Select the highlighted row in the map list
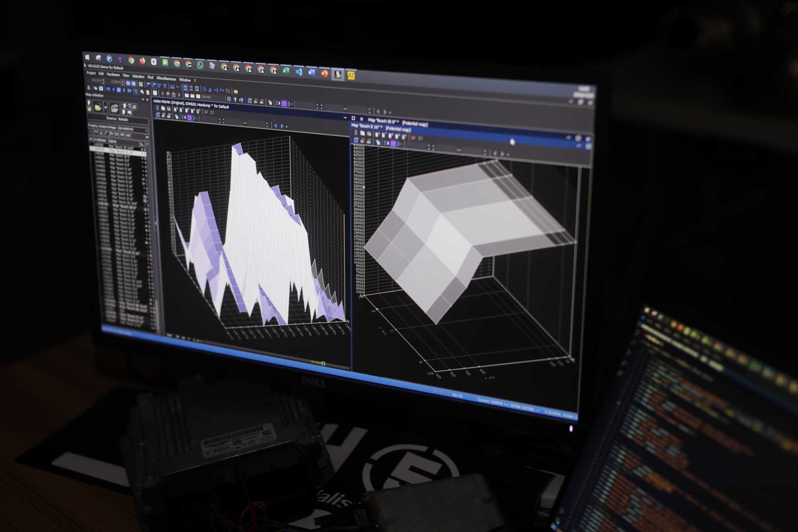798x532 pixels. (x=118, y=151)
